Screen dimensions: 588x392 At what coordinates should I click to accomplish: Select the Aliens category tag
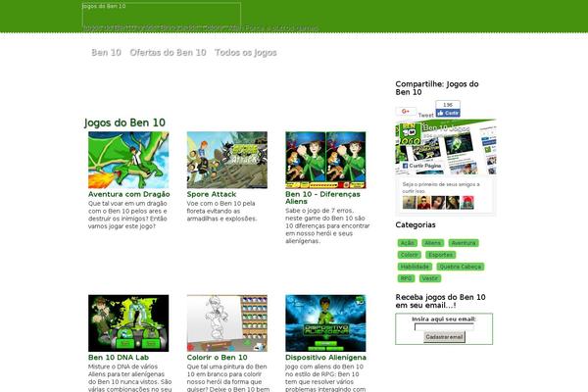[x=433, y=243]
